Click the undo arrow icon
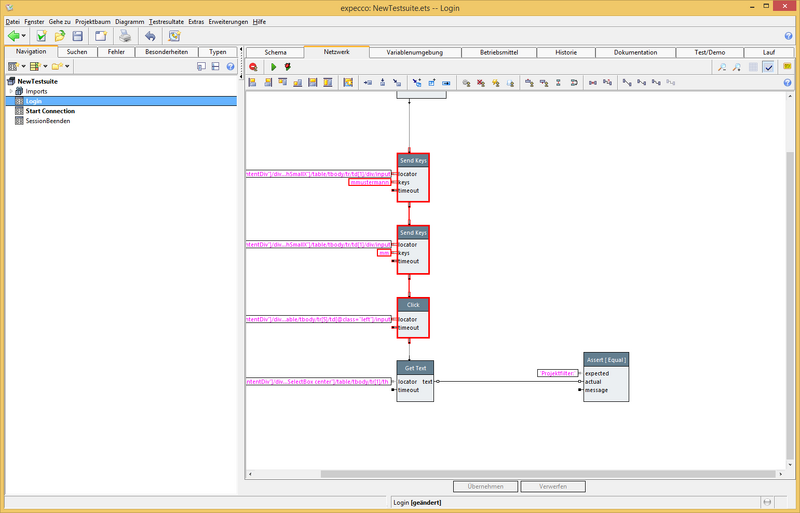The height and width of the screenshot is (513, 800). [149, 36]
